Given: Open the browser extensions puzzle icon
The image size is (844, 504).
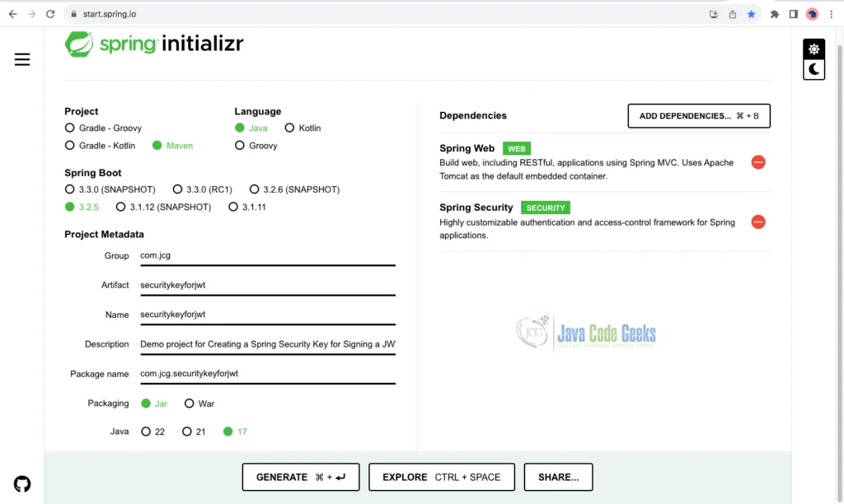Looking at the screenshot, I should point(775,14).
